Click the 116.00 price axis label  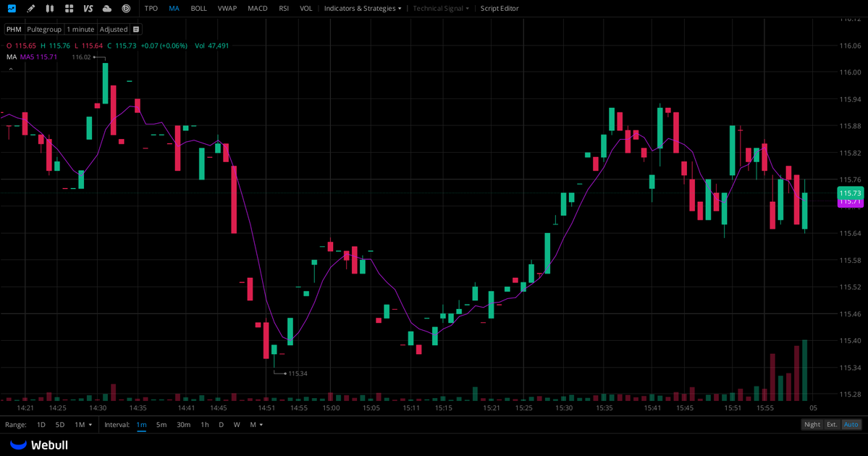point(851,72)
